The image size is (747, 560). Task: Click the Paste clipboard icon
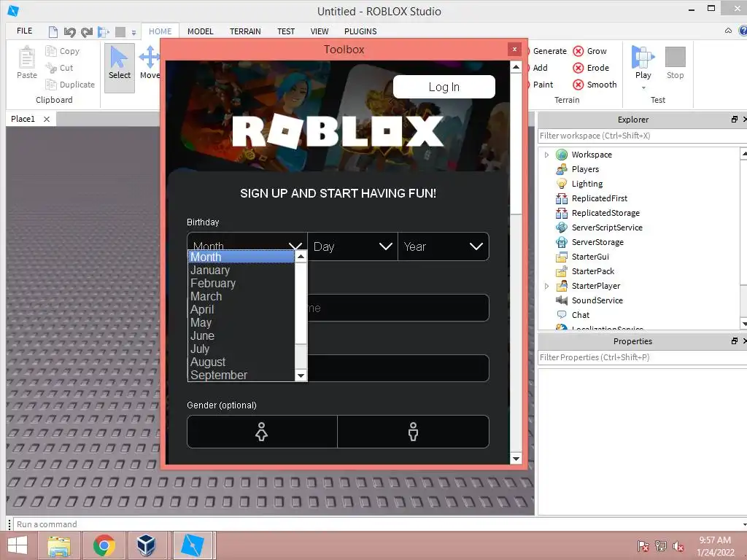[27, 58]
